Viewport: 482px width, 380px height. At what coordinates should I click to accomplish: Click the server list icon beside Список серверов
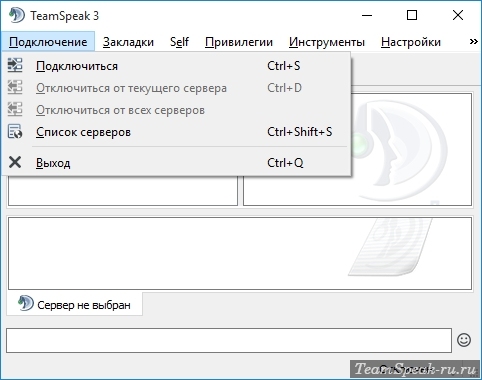point(15,131)
